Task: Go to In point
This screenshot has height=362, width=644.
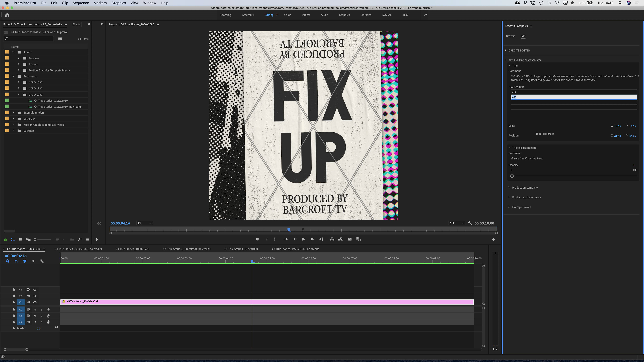Action: [x=286, y=239]
